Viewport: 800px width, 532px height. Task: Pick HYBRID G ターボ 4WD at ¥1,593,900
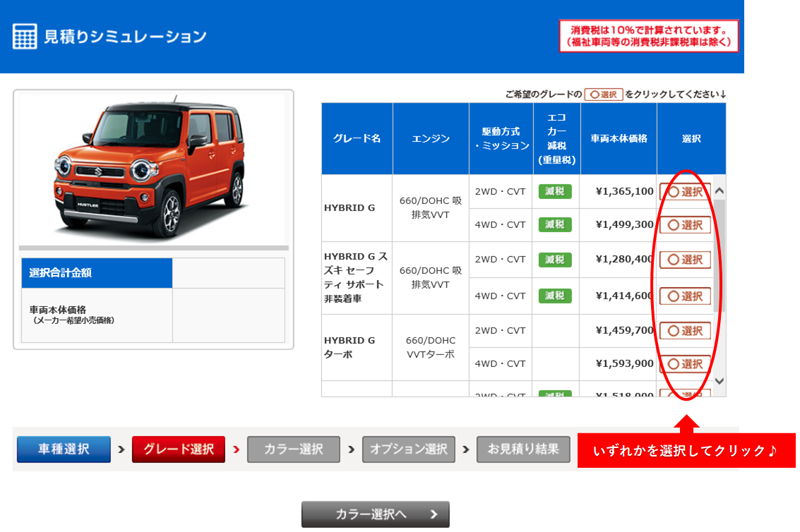[x=685, y=364]
